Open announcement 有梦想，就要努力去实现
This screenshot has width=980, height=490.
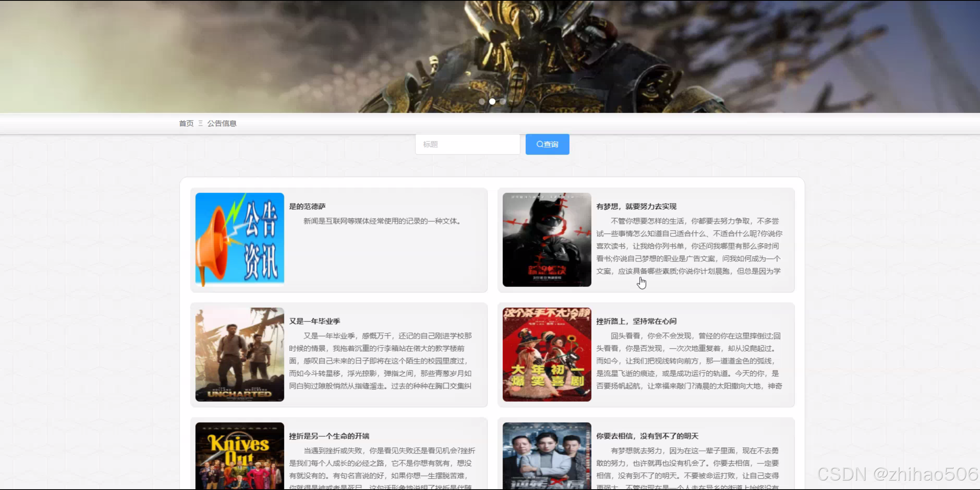(636, 207)
